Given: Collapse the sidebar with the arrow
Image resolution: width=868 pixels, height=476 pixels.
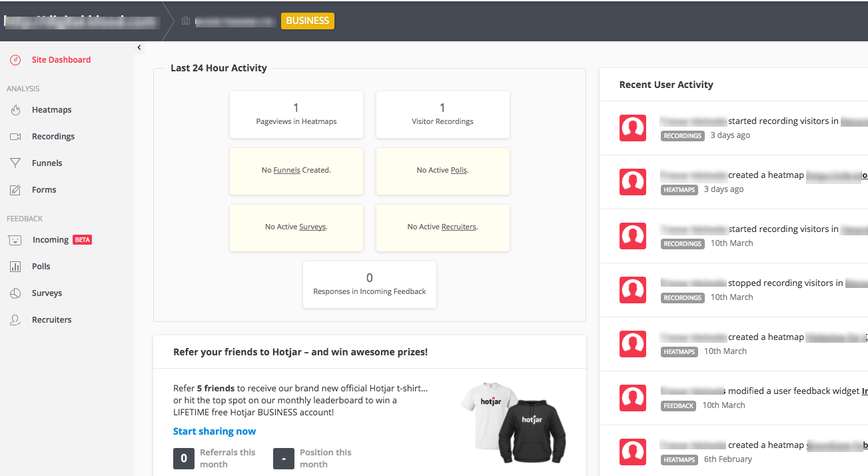Looking at the screenshot, I should pos(139,47).
